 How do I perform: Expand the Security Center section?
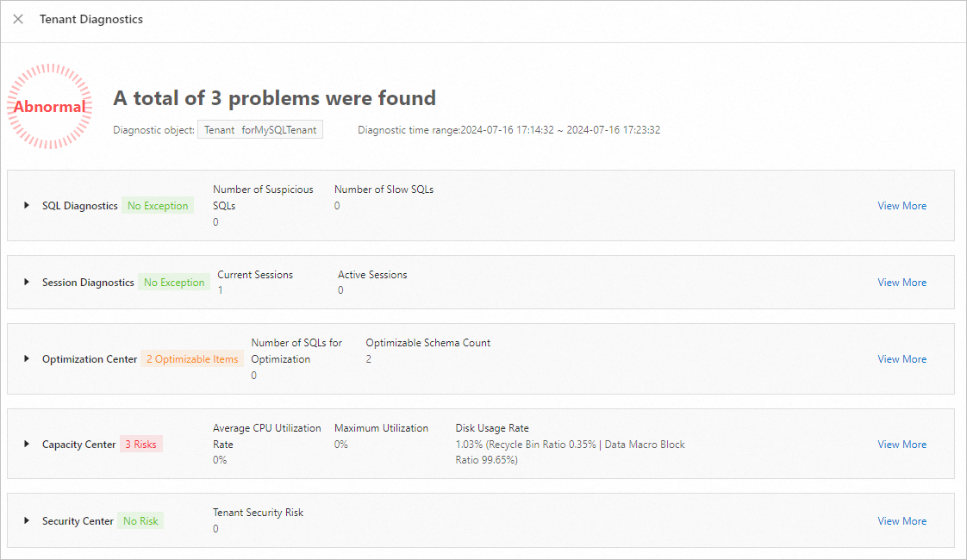27,520
